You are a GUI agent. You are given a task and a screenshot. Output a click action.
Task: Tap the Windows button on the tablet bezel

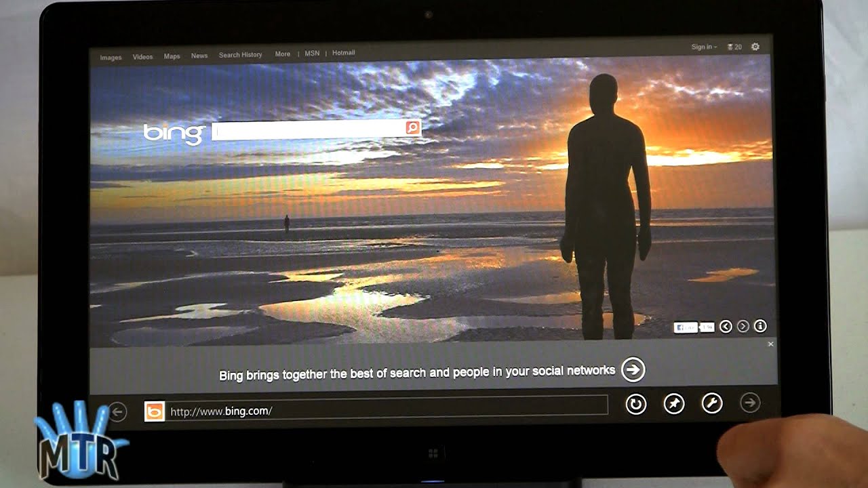coord(433,453)
